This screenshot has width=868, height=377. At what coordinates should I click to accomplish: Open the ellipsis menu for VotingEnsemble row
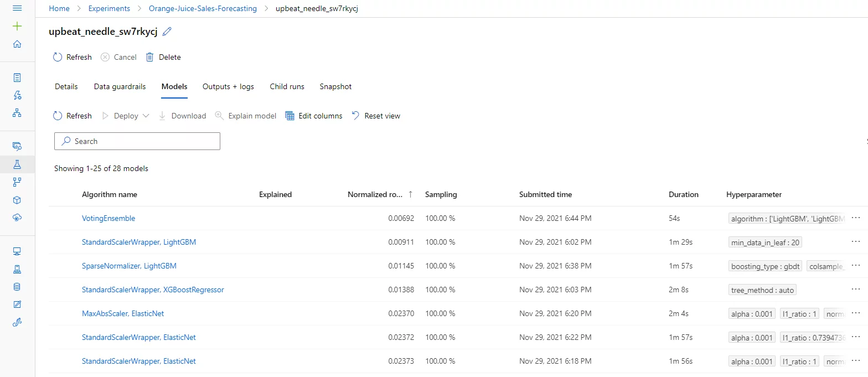[x=856, y=218]
